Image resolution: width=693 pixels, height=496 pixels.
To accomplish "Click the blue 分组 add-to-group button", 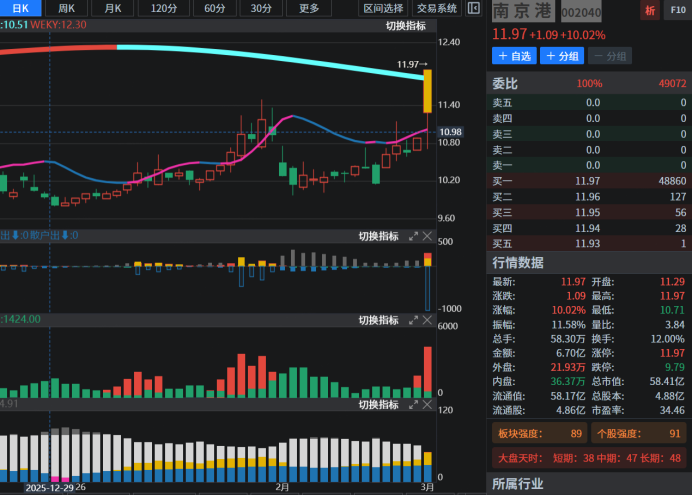I will click(x=562, y=56).
